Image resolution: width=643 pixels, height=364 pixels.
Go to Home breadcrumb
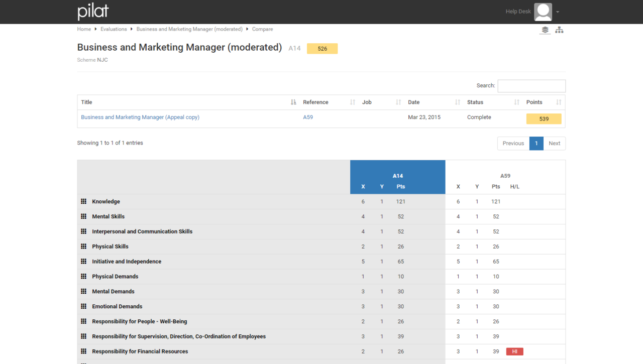(84, 29)
